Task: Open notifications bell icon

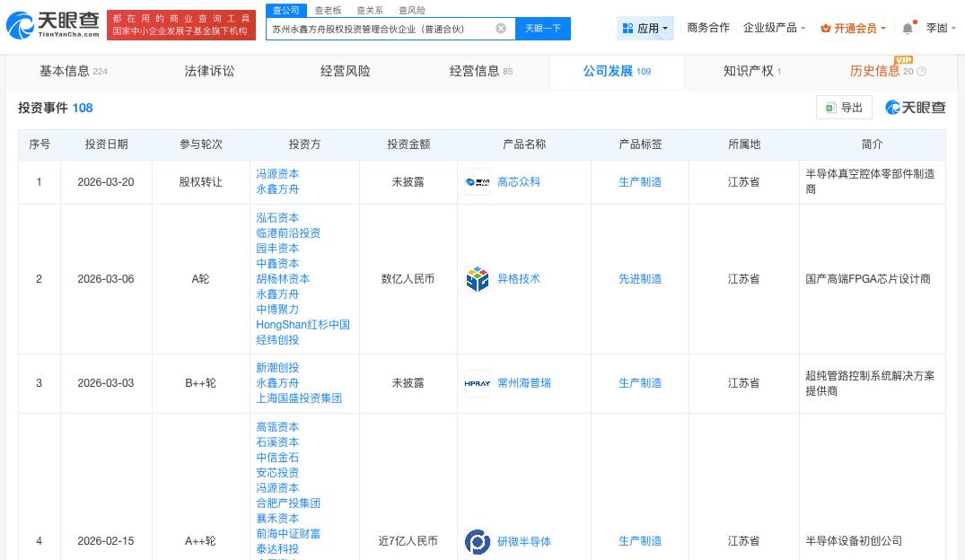Action: [x=908, y=29]
